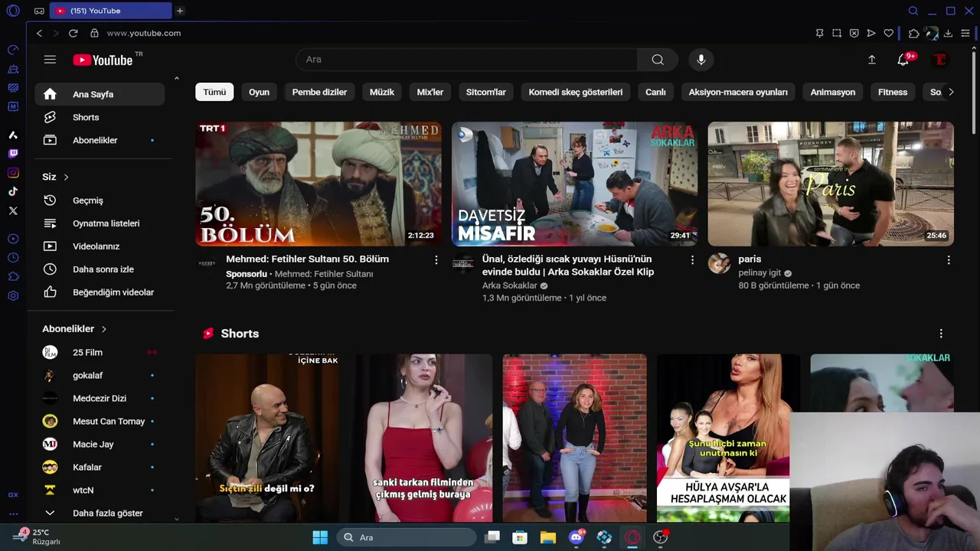Show more subscriptions with Daha fazla göster
This screenshot has height=551, width=980.
[x=100, y=513]
